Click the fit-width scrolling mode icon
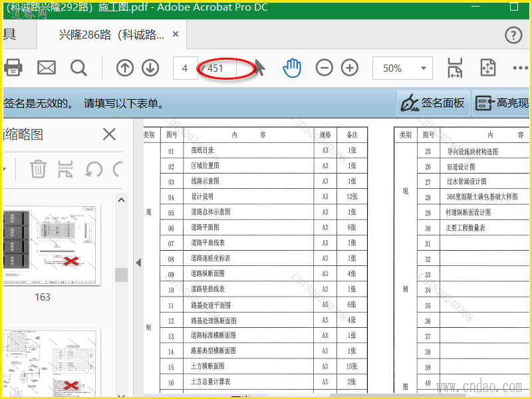Screen dimensions: 532x399 (455, 68)
